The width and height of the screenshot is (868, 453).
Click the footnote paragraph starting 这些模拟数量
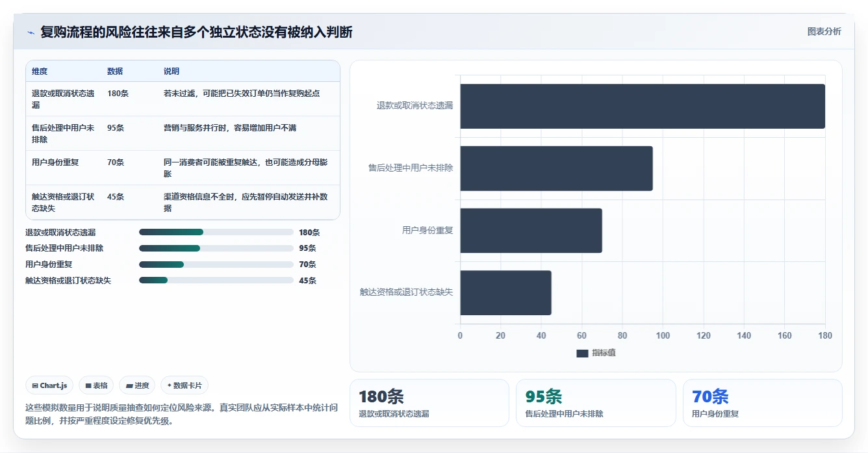pos(181,414)
